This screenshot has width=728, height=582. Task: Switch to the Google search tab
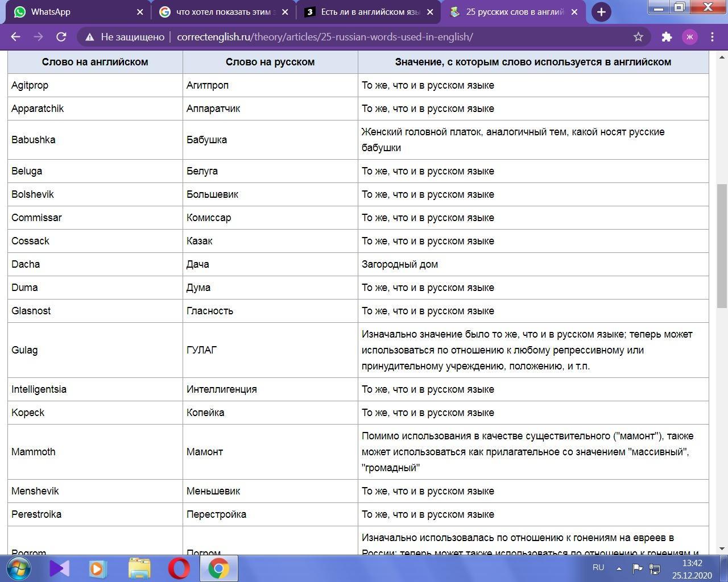tap(224, 12)
